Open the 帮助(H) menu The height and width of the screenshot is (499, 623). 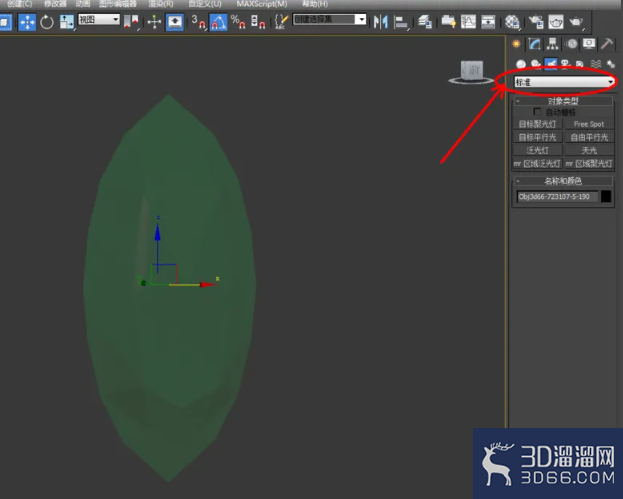[315, 4]
